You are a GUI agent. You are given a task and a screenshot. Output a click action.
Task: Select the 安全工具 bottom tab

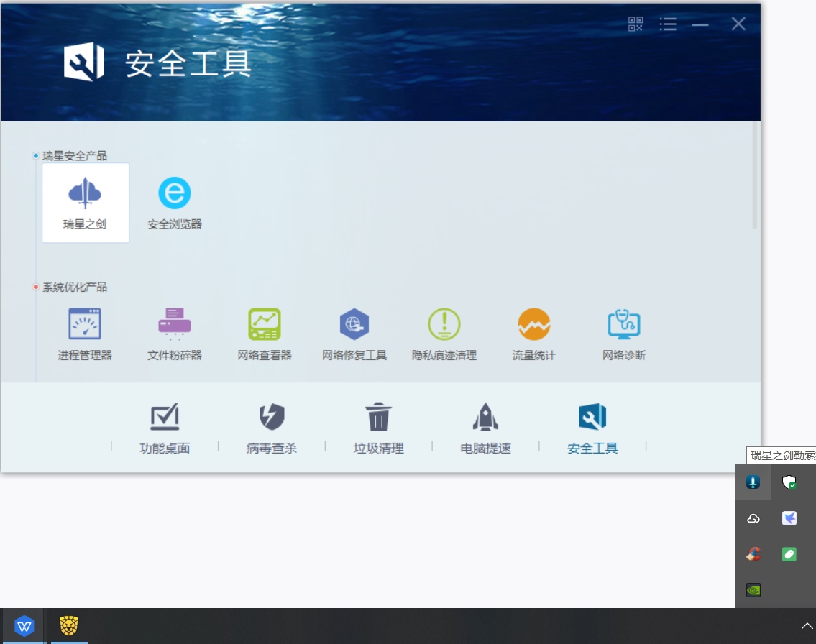(592, 428)
